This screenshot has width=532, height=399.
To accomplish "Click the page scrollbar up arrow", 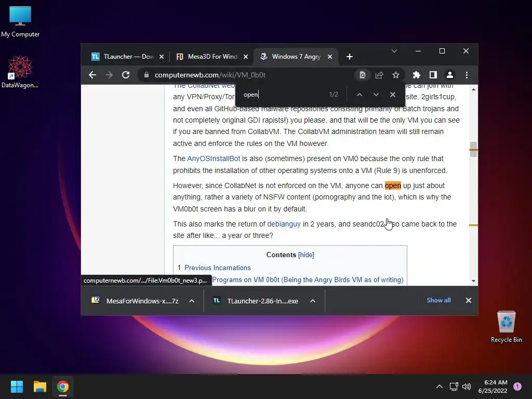I will click(473, 89).
